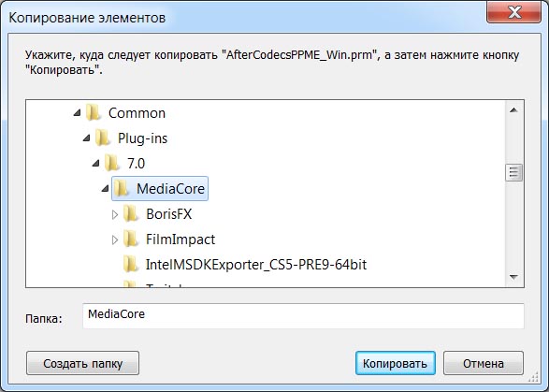Click the FilmImpact folder icon
The width and height of the screenshot is (549, 392).
coord(131,239)
